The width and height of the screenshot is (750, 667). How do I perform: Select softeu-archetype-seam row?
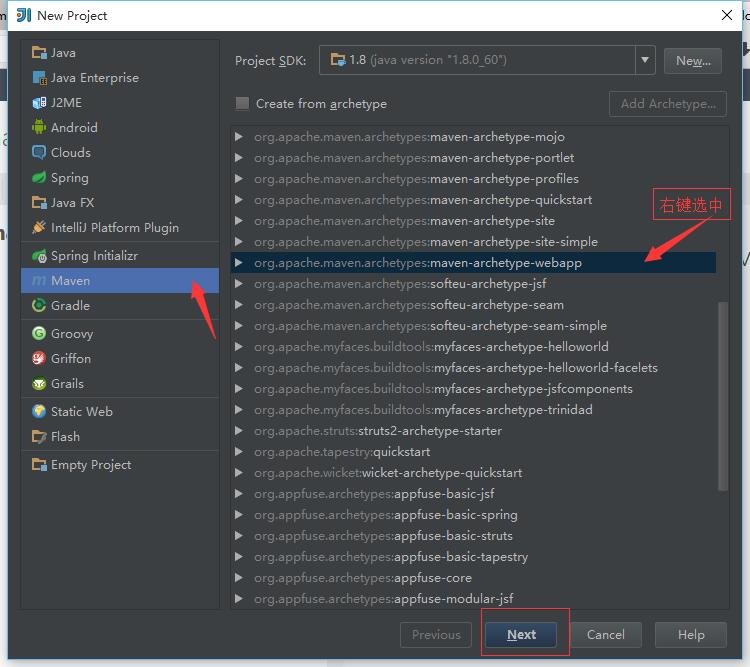tap(473, 305)
